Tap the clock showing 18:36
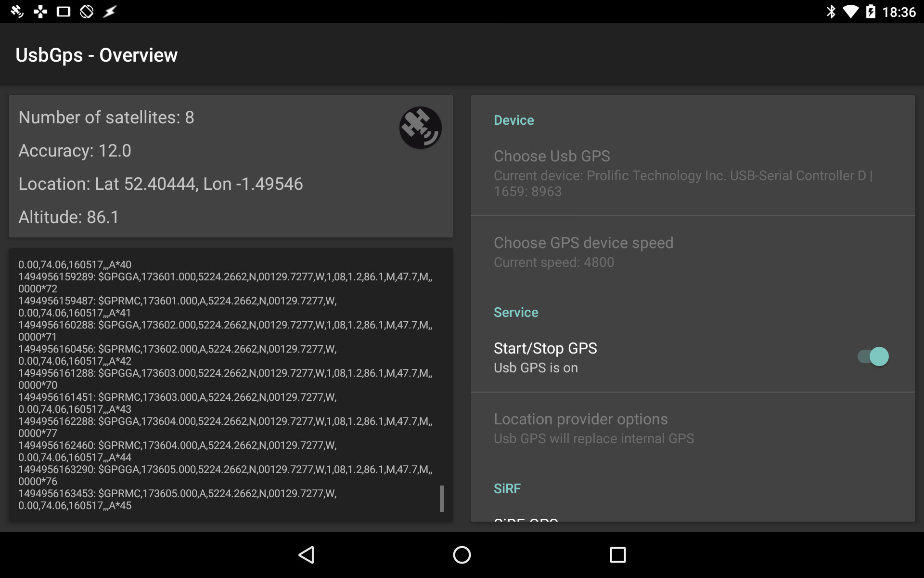 click(898, 12)
